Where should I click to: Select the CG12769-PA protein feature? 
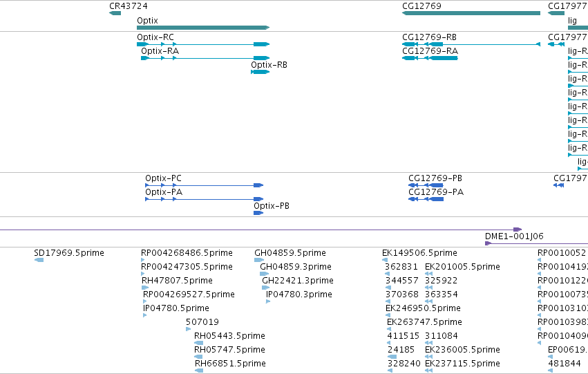tap(426, 199)
